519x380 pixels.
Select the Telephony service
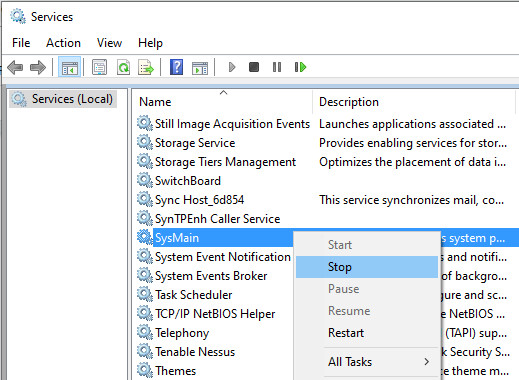182,333
